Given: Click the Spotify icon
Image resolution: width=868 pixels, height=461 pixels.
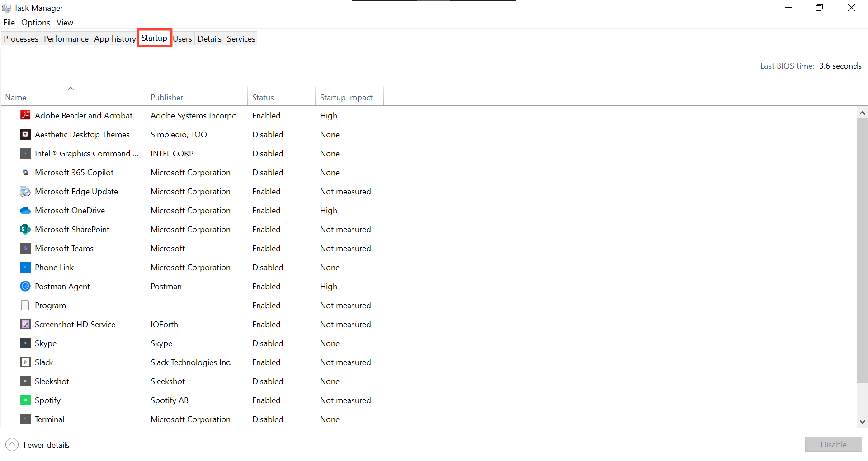Looking at the screenshot, I should (25, 400).
